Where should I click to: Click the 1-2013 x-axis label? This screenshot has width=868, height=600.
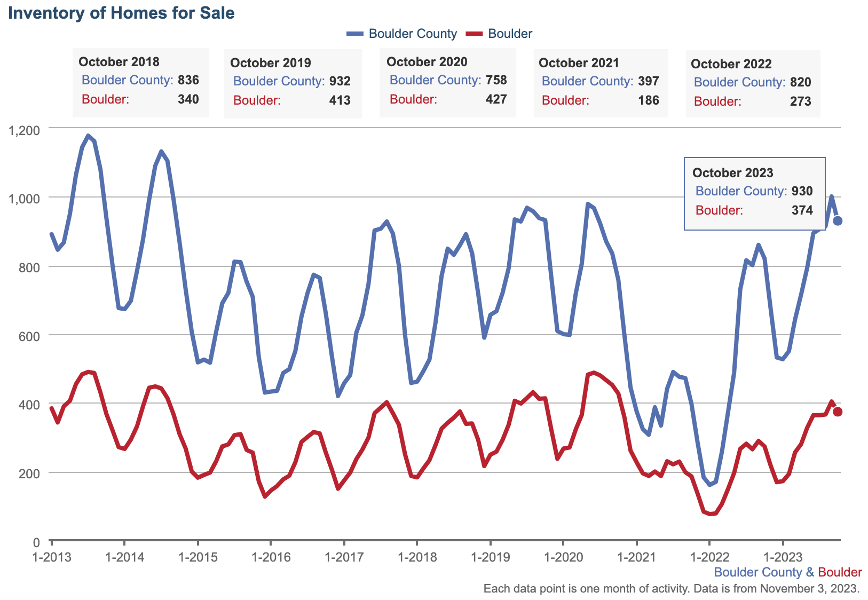(x=52, y=557)
